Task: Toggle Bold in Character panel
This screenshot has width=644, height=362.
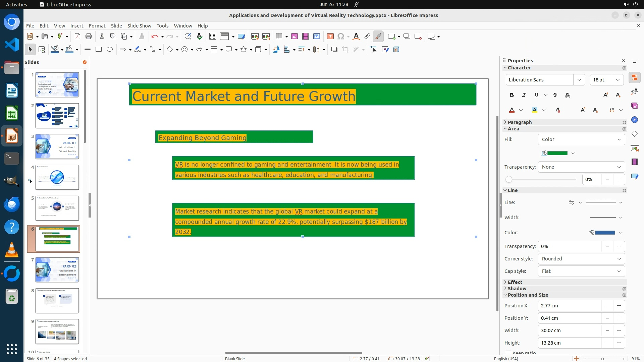Action: (512, 95)
